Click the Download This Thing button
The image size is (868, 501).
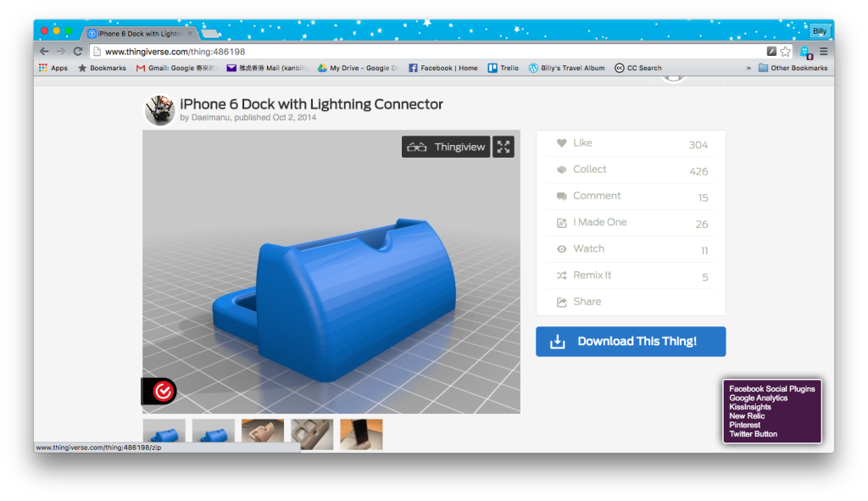point(631,342)
